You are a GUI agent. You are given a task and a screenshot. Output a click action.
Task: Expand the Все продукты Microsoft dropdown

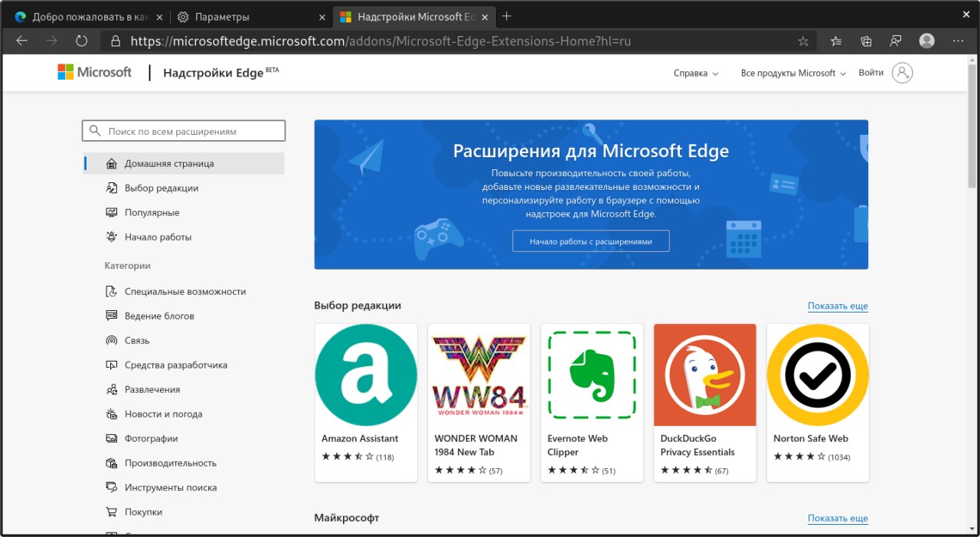(793, 74)
